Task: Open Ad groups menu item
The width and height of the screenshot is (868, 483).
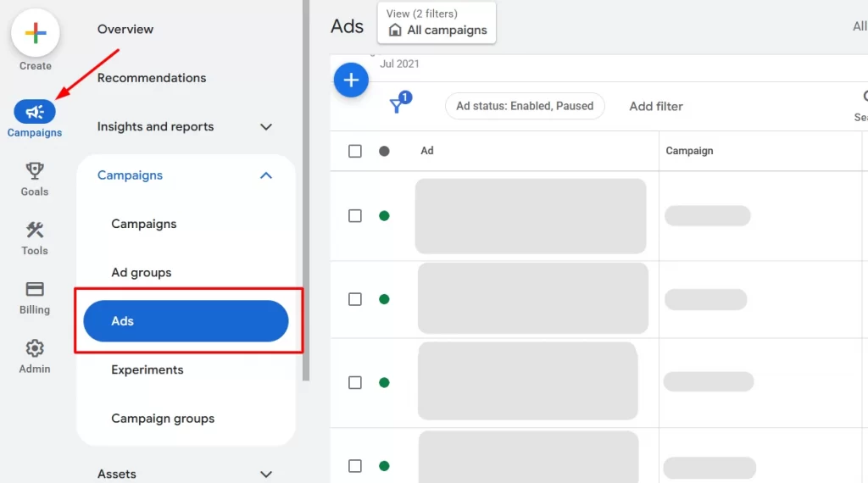Action: [142, 273]
